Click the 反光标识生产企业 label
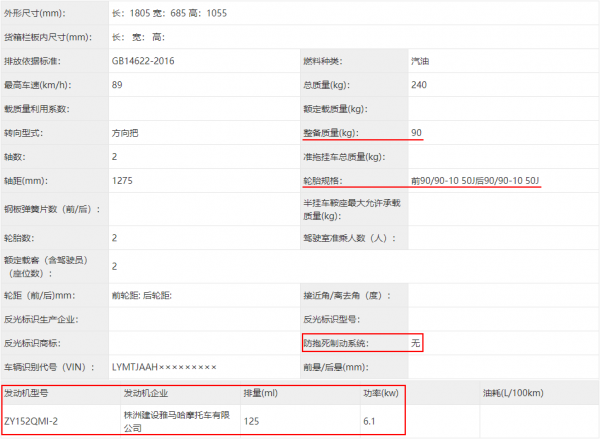600x439 pixels. (41, 320)
